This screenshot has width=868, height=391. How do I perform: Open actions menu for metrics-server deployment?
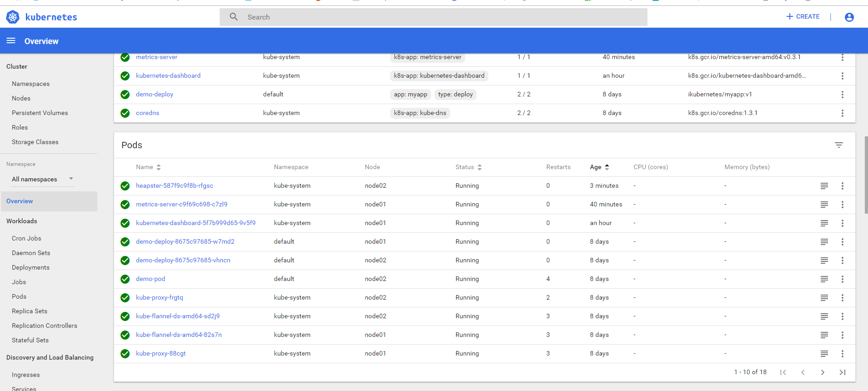[843, 57]
